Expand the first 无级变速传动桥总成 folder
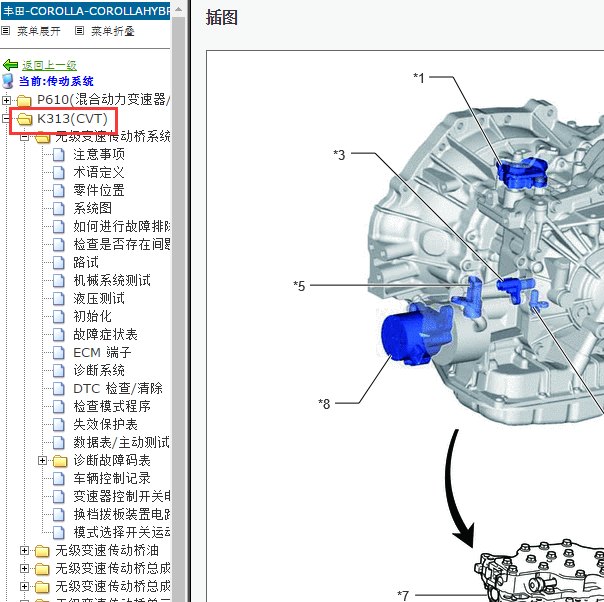Screen dimensions: 604x602 (24, 568)
